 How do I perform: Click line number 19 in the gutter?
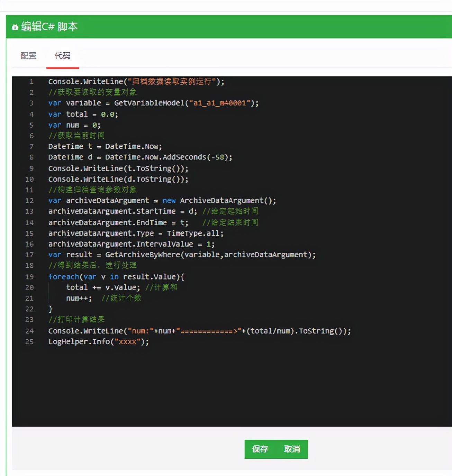[x=29, y=277]
